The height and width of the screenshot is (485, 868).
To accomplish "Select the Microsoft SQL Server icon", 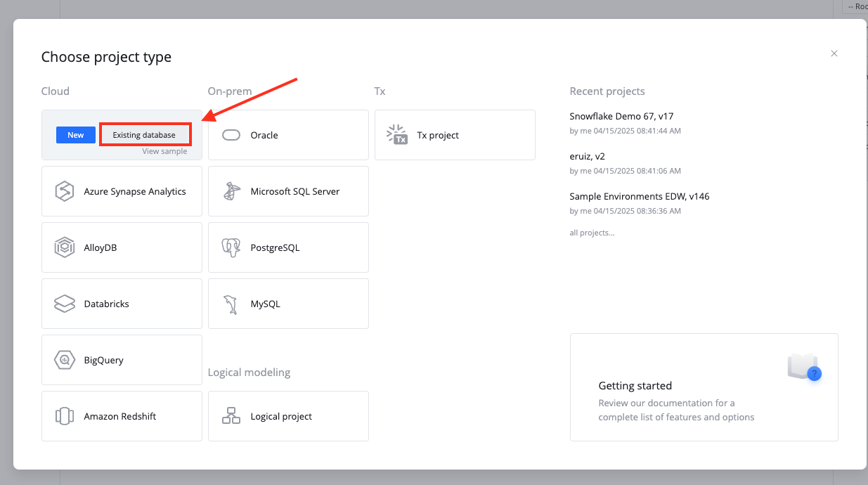I will tap(231, 191).
